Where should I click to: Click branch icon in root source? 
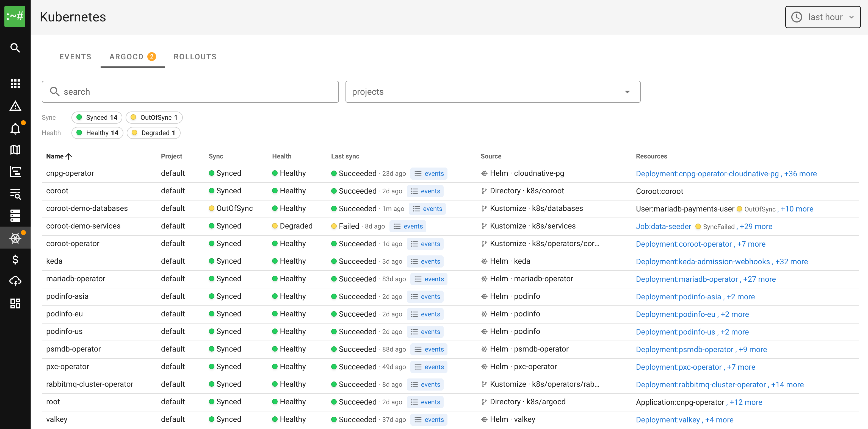[484, 402]
